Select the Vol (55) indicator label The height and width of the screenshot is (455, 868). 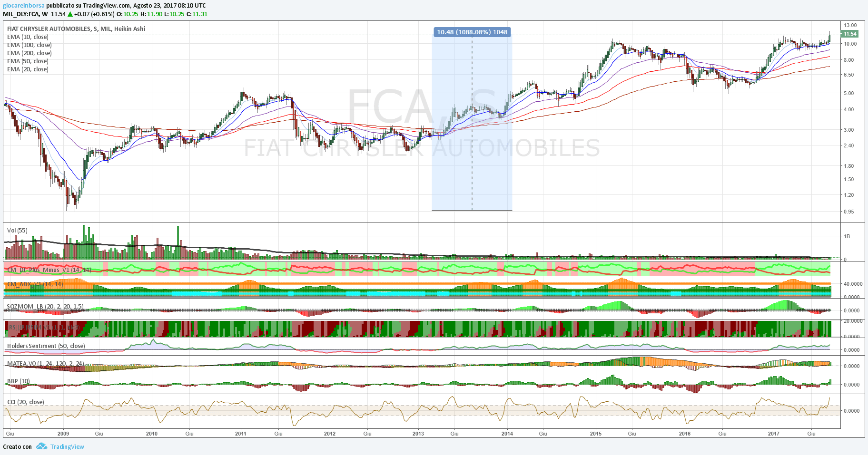pyautogui.click(x=17, y=230)
